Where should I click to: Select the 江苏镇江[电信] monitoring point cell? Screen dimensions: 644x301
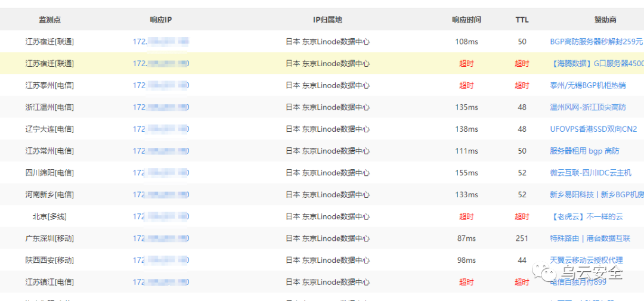tap(49, 282)
